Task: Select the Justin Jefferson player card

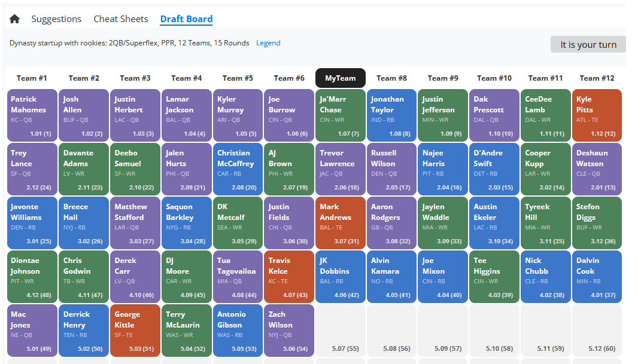Action: tap(442, 115)
